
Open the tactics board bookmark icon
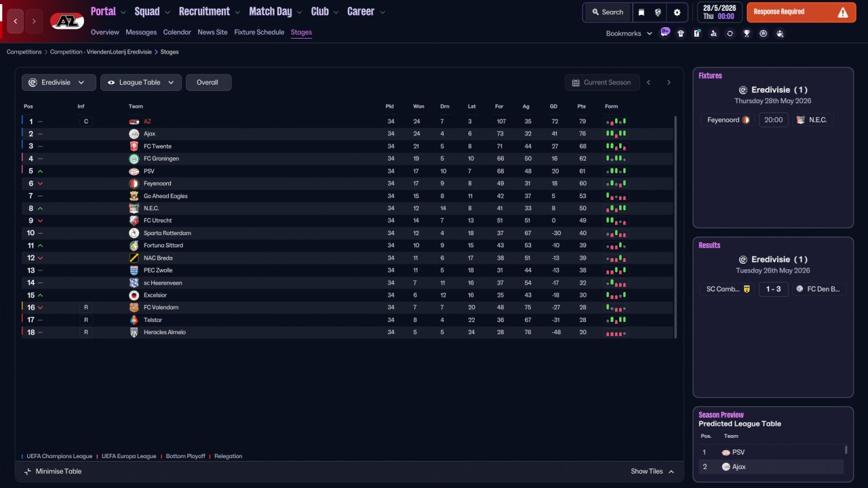697,33
